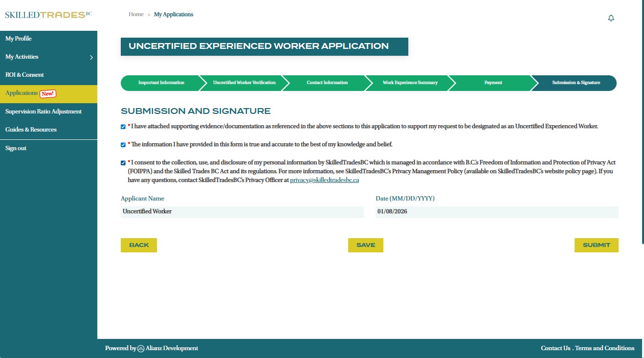This screenshot has height=358, width=644.
Task: Go to the Important Information step
Action: coord(161,83)
